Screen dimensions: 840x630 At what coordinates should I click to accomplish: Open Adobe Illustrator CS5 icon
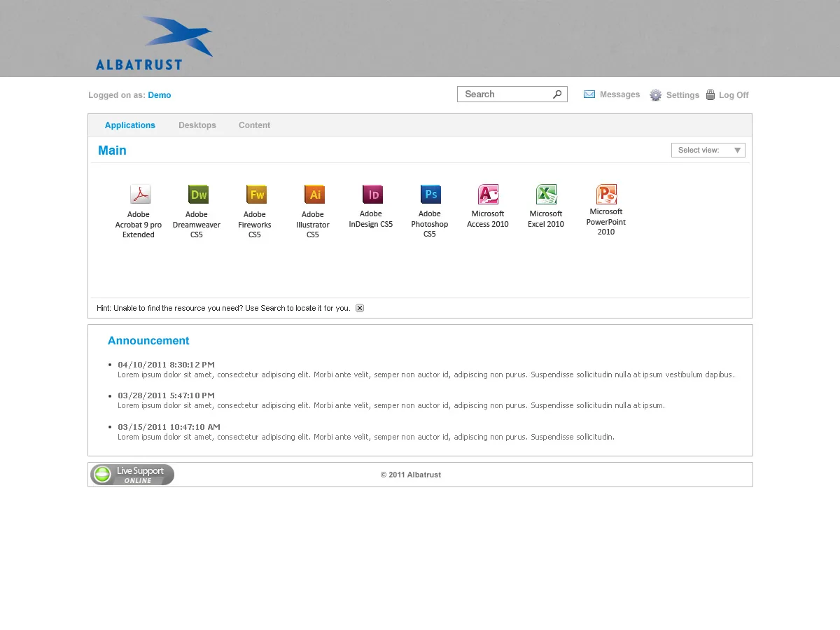[315, 194]
